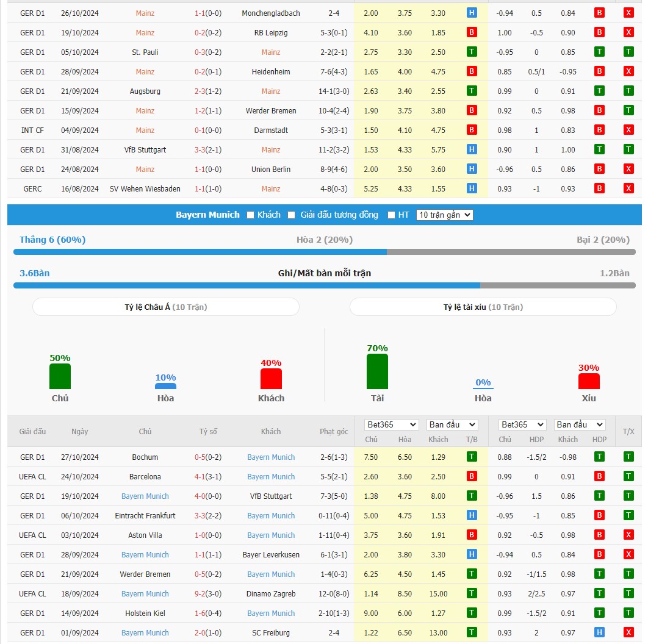The image size is (648, 644).
Task: Click the score 1-6(0-4) in the Holstein Kiel row
Action: 208,613
